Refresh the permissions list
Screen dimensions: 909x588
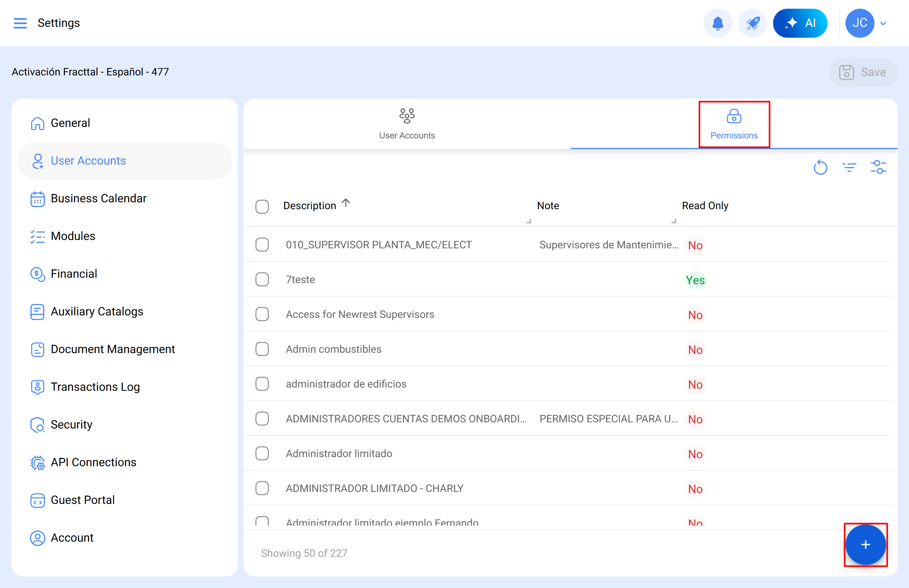[x=820, y=167]
